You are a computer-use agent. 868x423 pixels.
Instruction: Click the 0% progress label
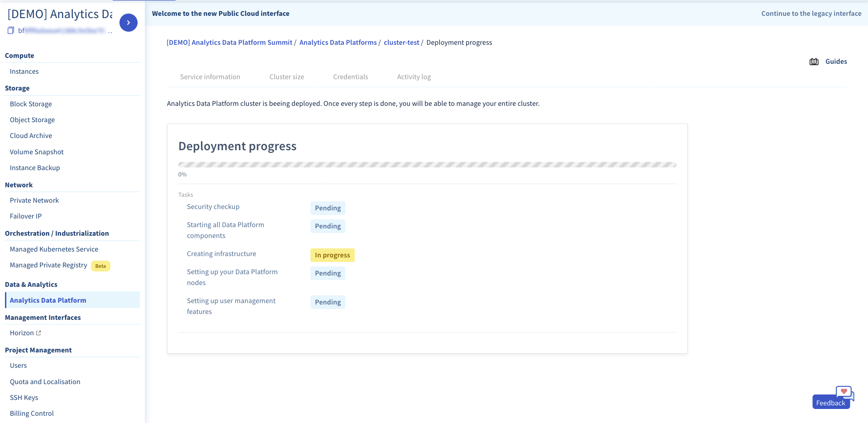[x=182, y=175]
